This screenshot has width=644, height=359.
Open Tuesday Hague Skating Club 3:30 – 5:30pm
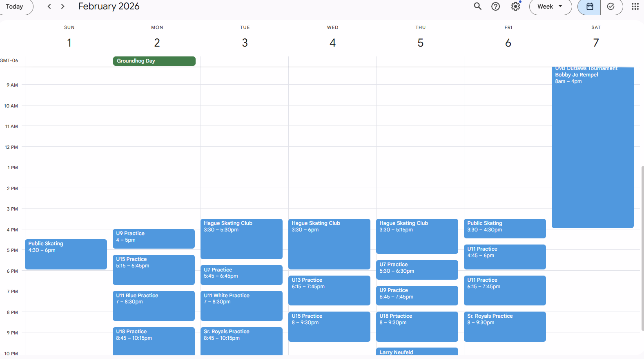coord(241,239)
